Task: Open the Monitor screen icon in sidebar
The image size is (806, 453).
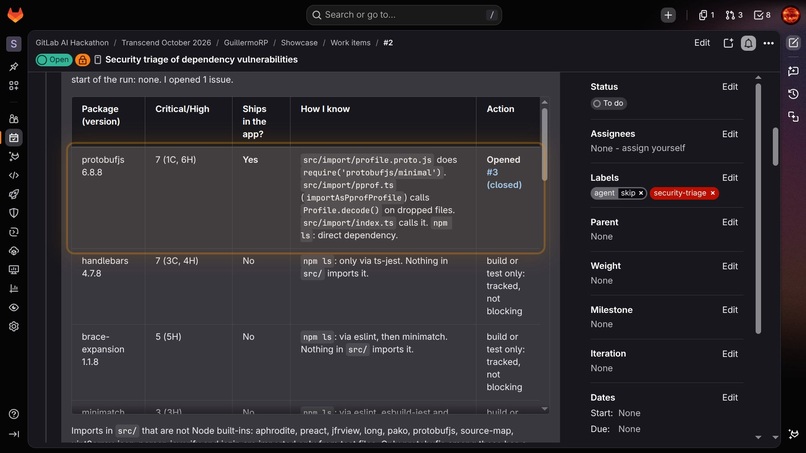Action: (x=14, y=269)
